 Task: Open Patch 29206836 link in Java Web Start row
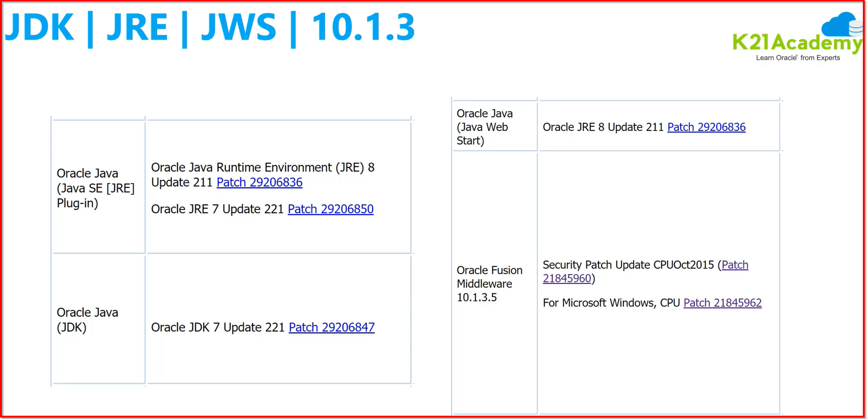(x=706, y=127)
